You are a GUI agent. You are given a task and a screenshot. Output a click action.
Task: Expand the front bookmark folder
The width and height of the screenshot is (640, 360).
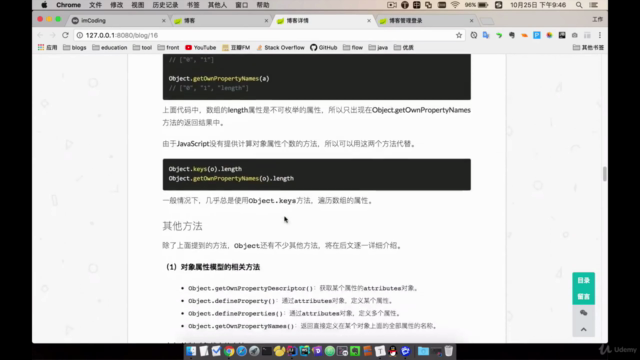click(168, 47)
